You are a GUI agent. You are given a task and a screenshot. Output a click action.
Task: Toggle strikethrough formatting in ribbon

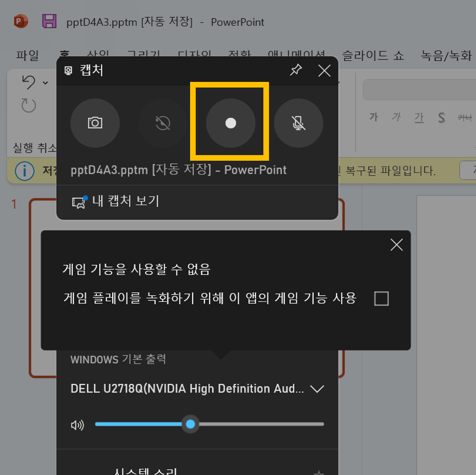[x=465, y=117]
